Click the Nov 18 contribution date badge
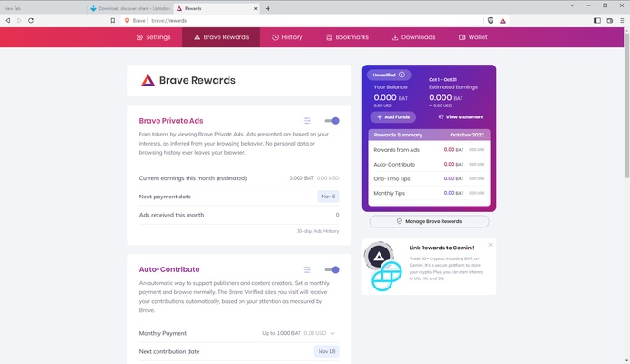The image size is (630, 364). 327,351
